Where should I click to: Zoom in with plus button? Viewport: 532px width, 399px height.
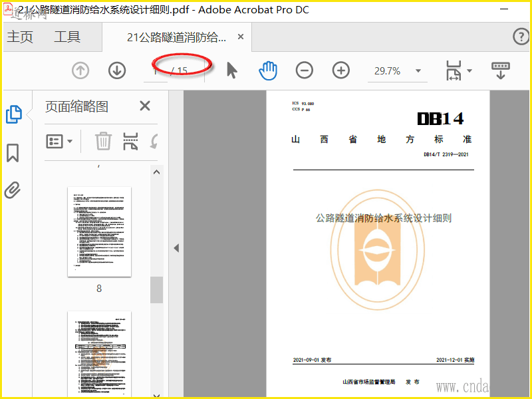[341, 70]
